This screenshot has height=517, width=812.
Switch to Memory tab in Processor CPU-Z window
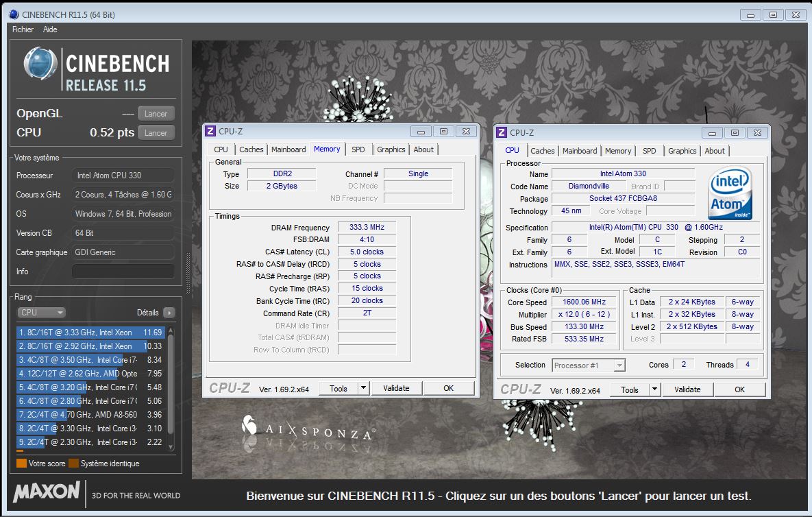pyautogui.click(x=618, y=151)
